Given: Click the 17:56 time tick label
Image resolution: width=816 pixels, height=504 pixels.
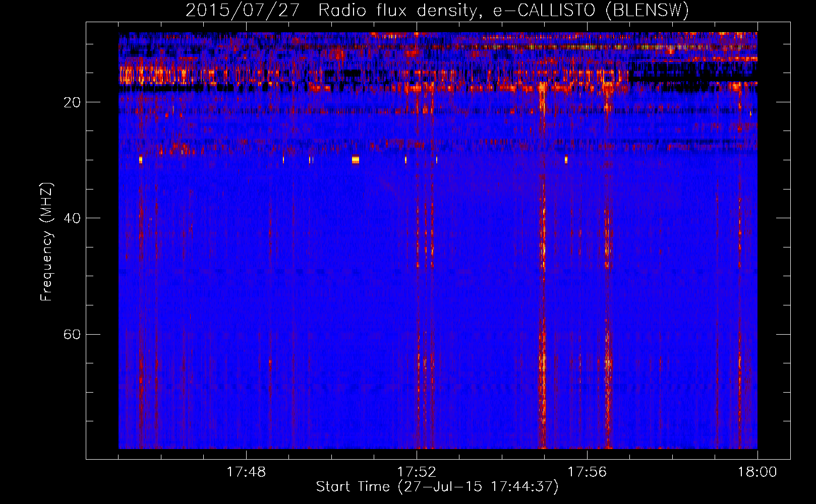Looking at the screenshot, I should pyautogui.click(x=587, y=472).
